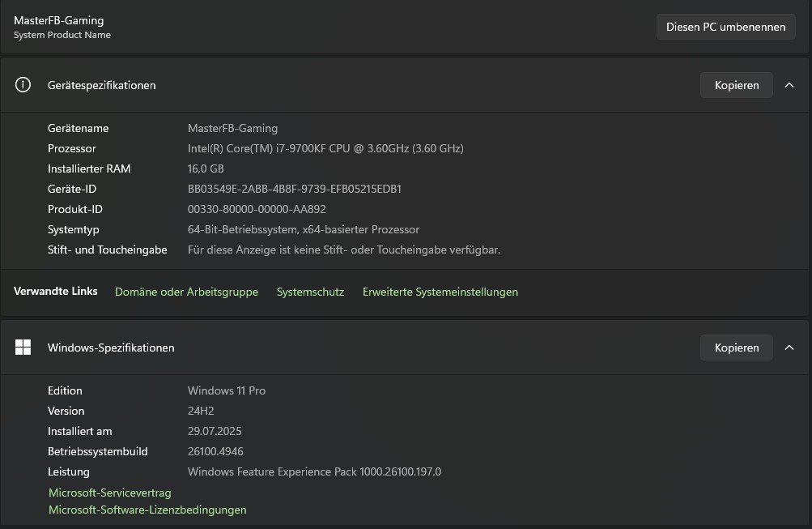Click the System Product Name subtitle
This screenshot has width=812, height=529.
pos(62,35)
